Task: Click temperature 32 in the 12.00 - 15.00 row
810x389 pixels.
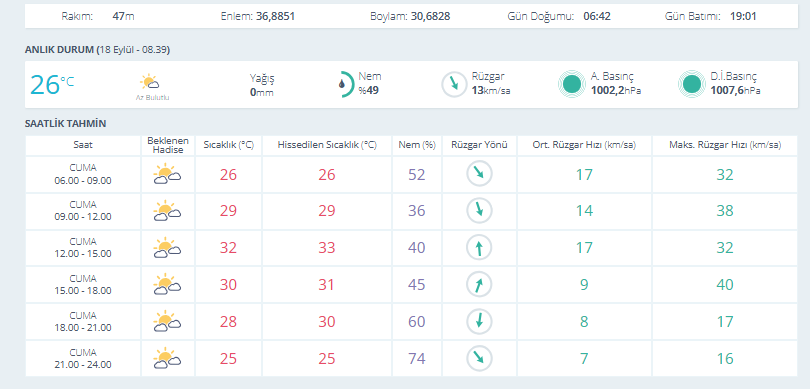Action: click(x=228, y=248)
